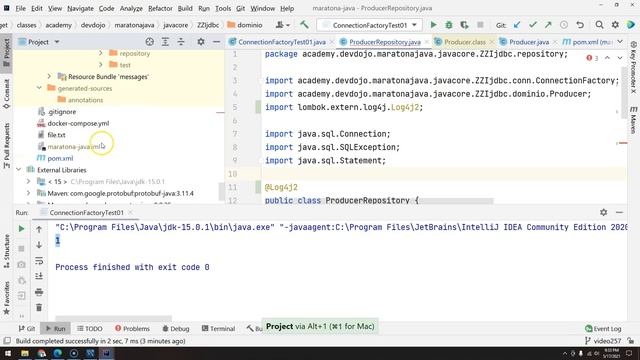The height and width of the screenshot is (360, 640).
Task: Switch to pom.xml editor tab
Action: click(588, 42)
